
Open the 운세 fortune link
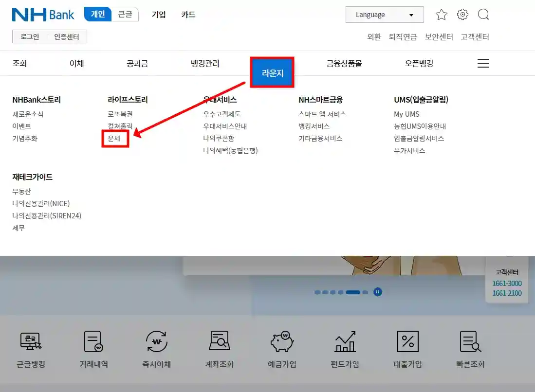pyautogui.click(x=115, y=138)
